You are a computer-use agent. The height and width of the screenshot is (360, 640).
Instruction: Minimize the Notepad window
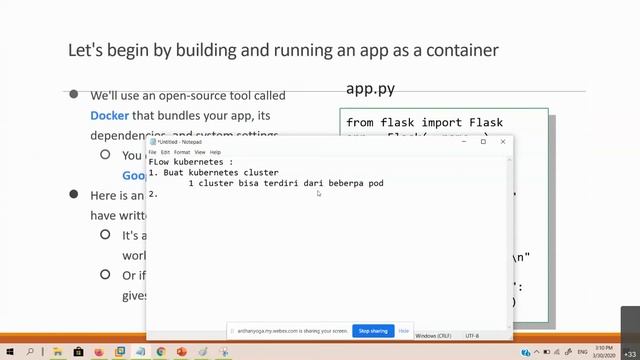464,142
